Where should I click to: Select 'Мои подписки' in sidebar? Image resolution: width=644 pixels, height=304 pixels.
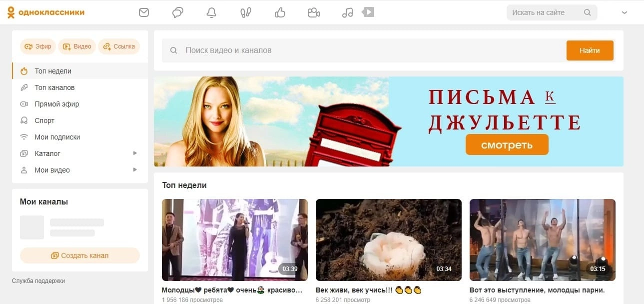(x=80, y=137)
